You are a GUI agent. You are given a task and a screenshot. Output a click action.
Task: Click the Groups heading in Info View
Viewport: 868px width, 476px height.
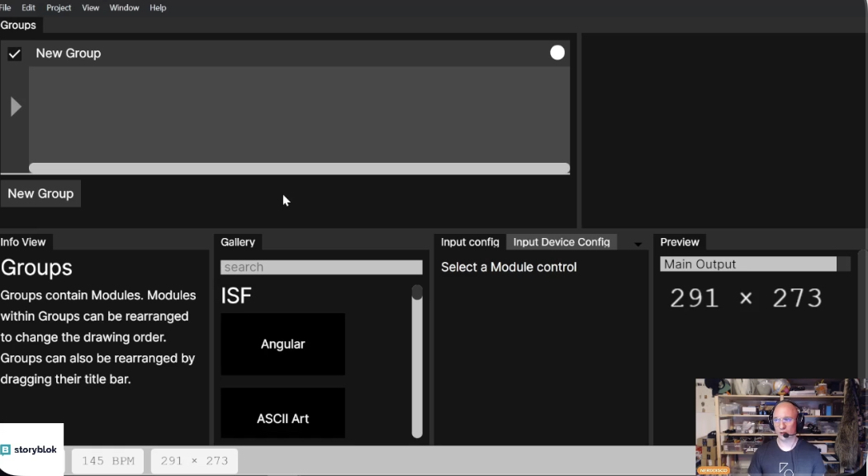pyautogui.click(x=36, y=268)
